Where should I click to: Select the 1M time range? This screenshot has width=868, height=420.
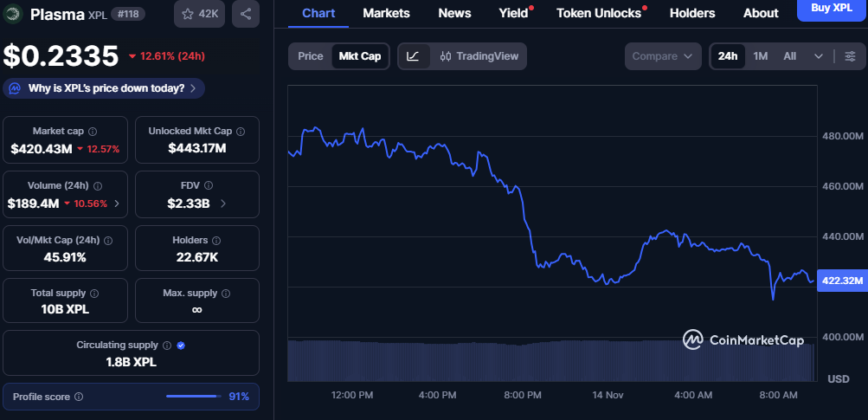761,56
